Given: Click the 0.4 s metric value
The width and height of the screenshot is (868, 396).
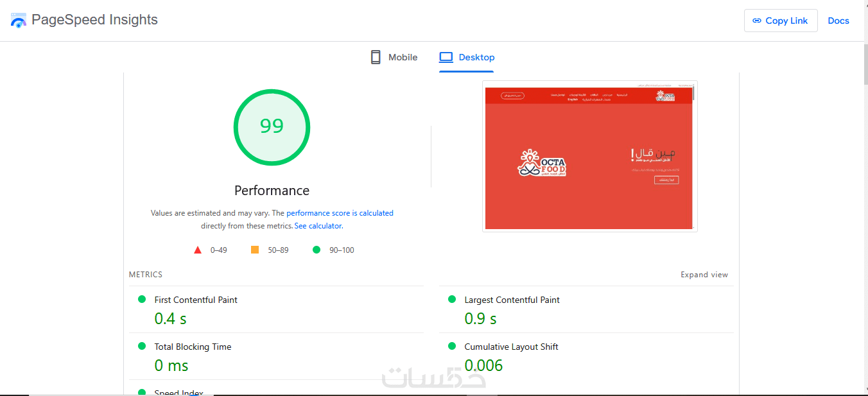Looking at the screenshot, I should tap(171, 318).
